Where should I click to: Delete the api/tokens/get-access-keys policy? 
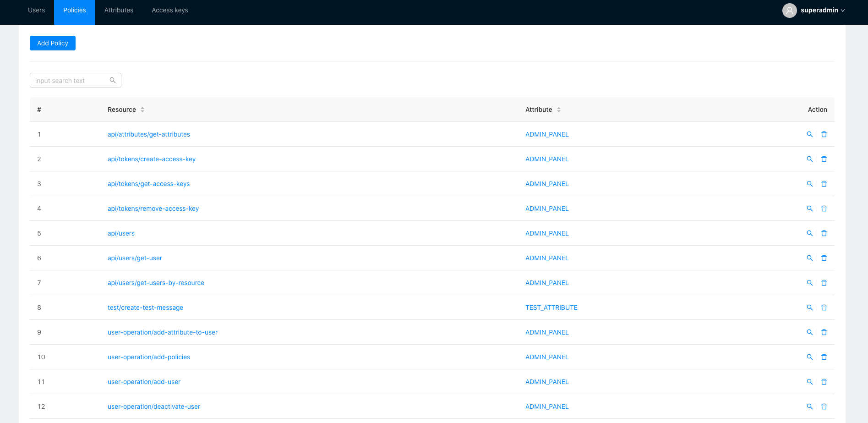pyautogui.click(x=824, y=184)
